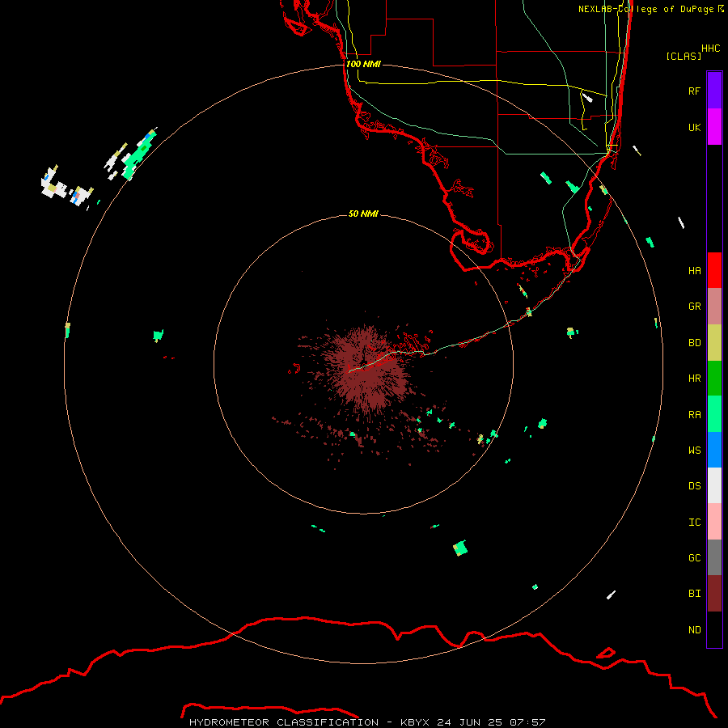
Task: Click the GC legend label
Action: click(694, 557)
